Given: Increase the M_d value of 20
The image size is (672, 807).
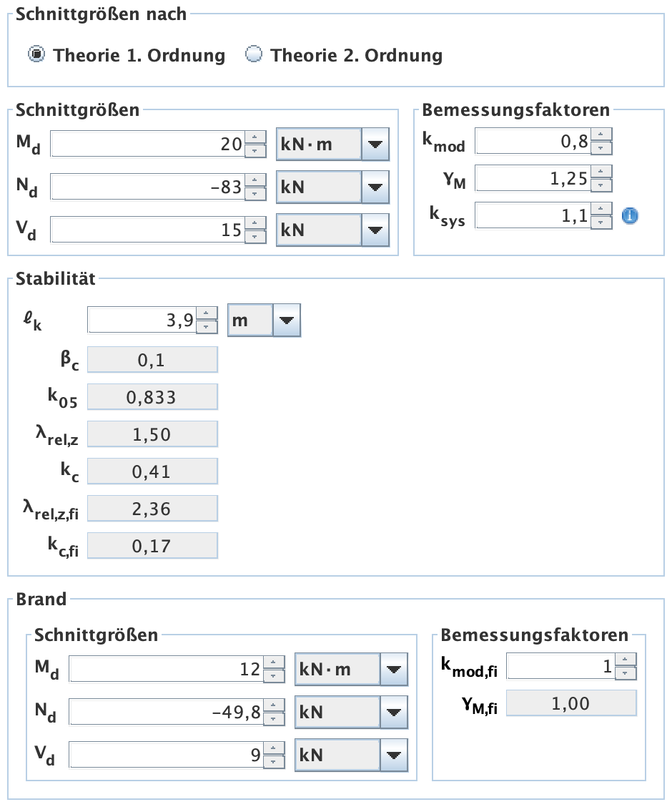Looking at the screenshot, I should click(255, 138).
